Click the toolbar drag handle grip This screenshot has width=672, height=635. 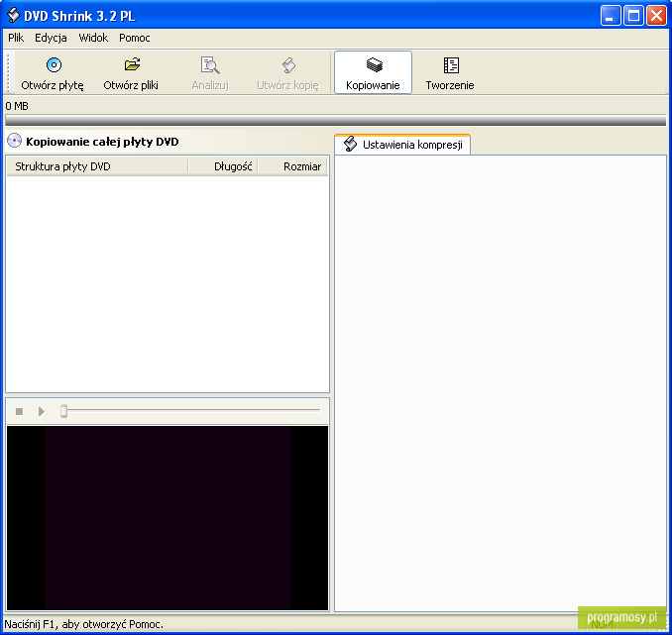pyautogui.click(x=9, y=72)
